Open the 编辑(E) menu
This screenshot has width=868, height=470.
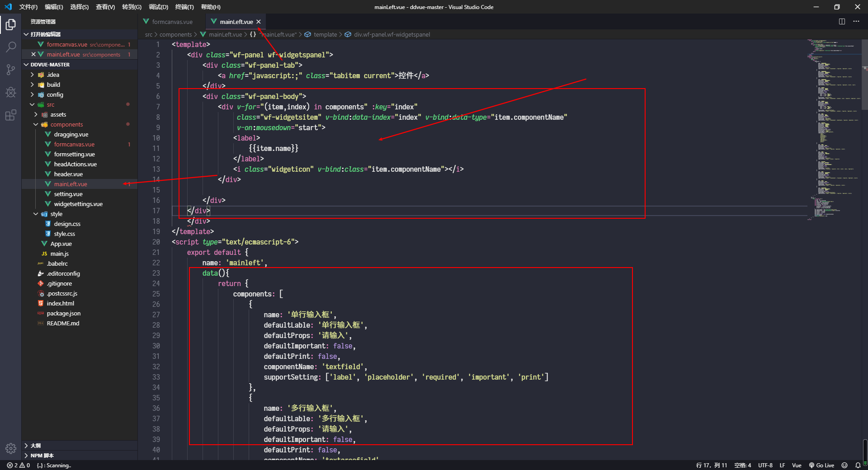54,7
